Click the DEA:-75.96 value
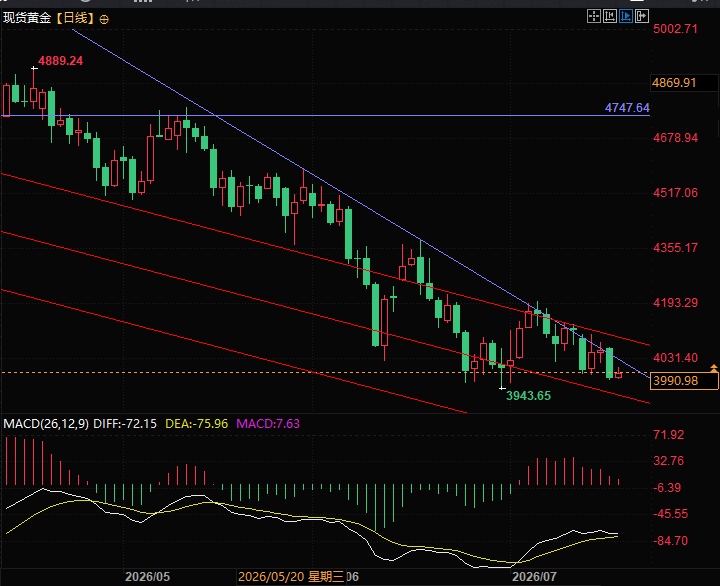Image resolution: width=720 pixels, height=586 pixels. (197, 424)
